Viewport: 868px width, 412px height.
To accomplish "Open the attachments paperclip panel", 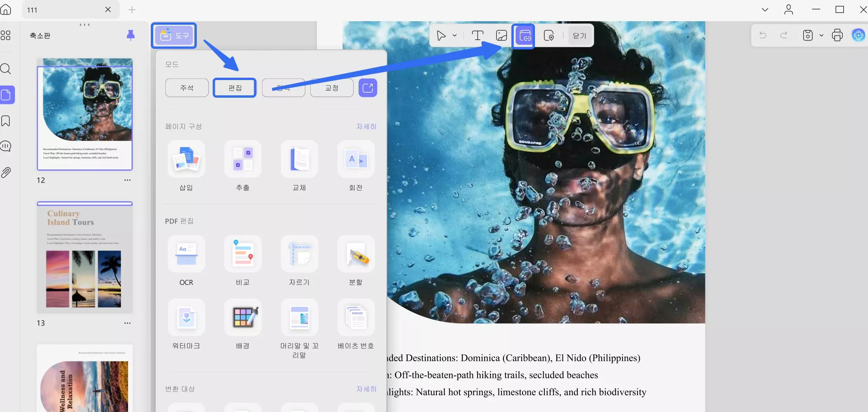I will (5, 172).
